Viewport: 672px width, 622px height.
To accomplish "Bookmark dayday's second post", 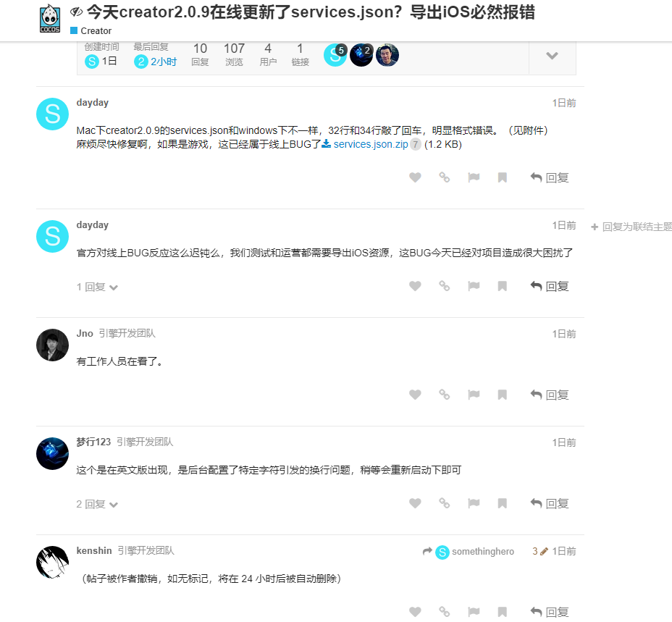I will coord(503,286).
